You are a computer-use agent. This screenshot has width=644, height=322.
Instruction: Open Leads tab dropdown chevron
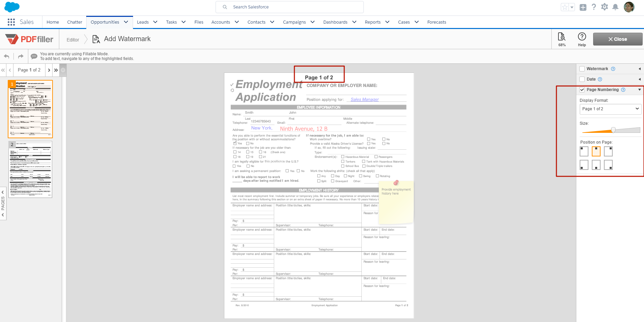155,22
